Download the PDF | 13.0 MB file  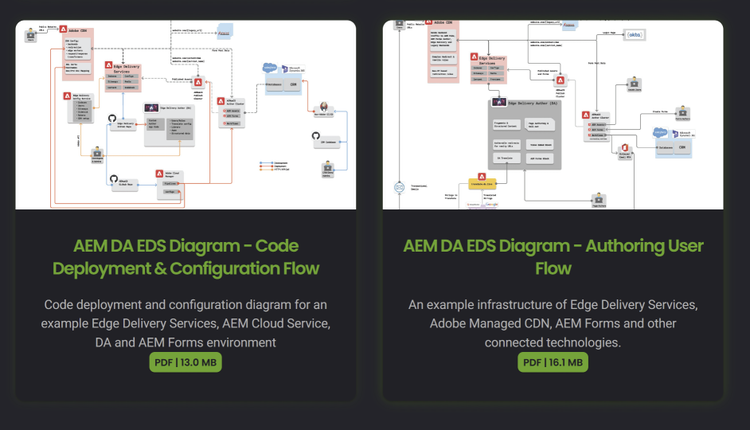point(186,363)
